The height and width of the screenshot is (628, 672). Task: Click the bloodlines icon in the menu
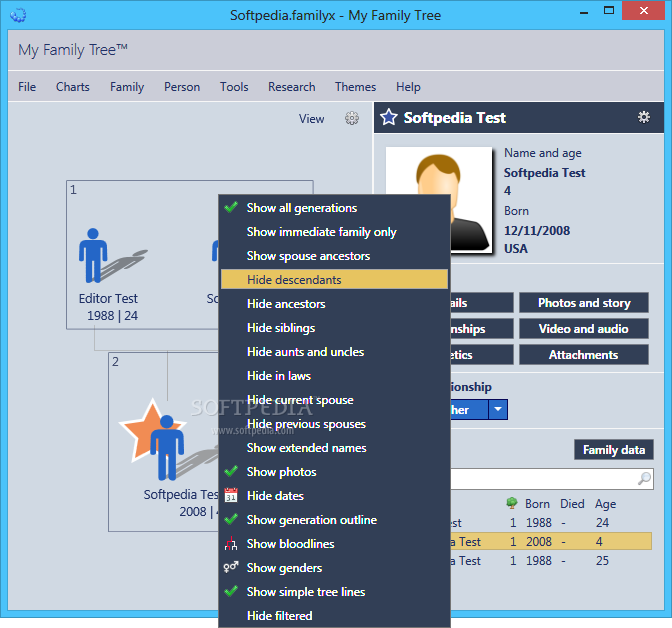point(231,544)
